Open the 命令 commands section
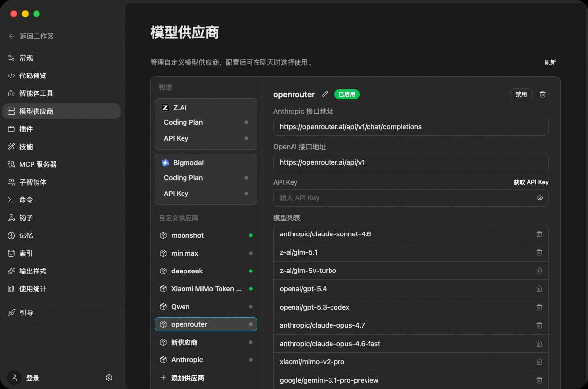The width and height of the screenshot is (588, 389). pyautogui.click(x=62, y=200)
